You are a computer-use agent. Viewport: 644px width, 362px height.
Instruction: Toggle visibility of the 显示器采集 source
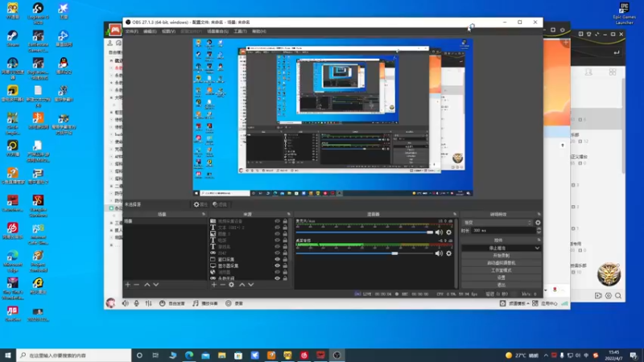coord(277,265)
